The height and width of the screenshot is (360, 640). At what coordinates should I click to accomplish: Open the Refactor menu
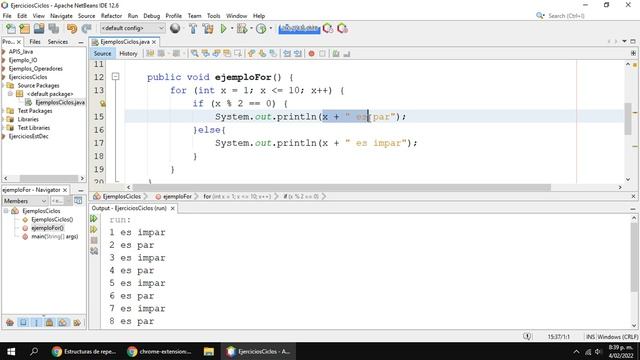point(111,16)
